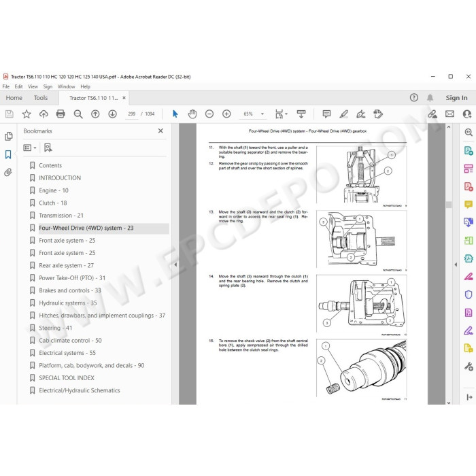The height and width of the screenshot is (476, 476).
Task: Go to next page with down arrow
Action: (113, 114)
